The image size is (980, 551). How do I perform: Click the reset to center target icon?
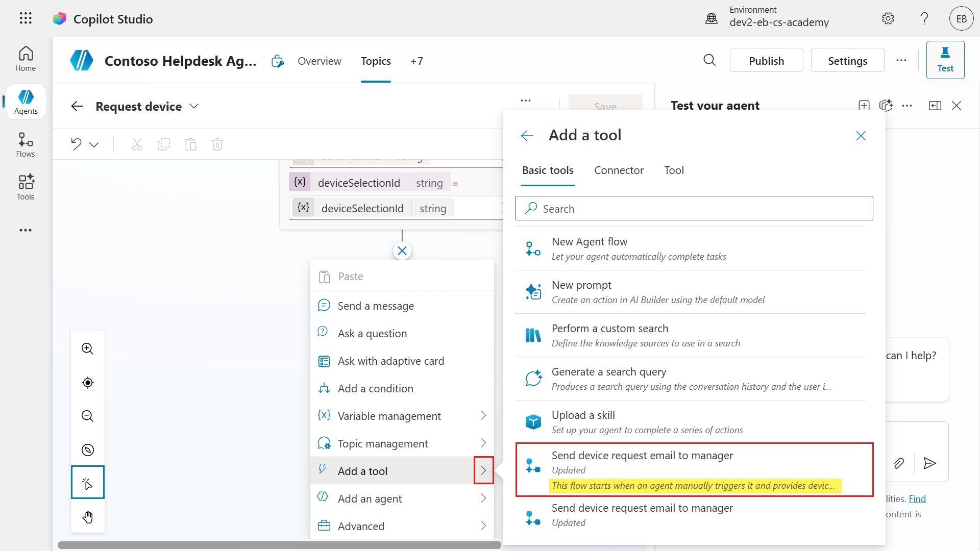coord(87,383)
